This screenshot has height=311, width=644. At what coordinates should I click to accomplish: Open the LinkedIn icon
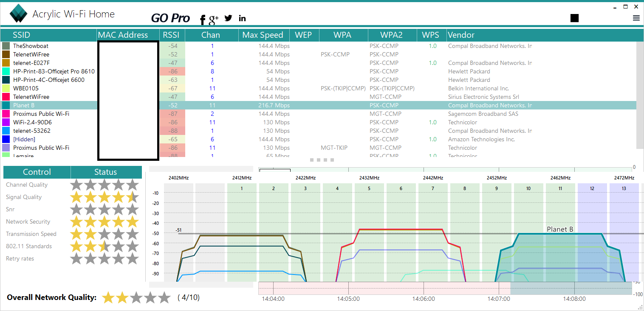pos(242,18)
